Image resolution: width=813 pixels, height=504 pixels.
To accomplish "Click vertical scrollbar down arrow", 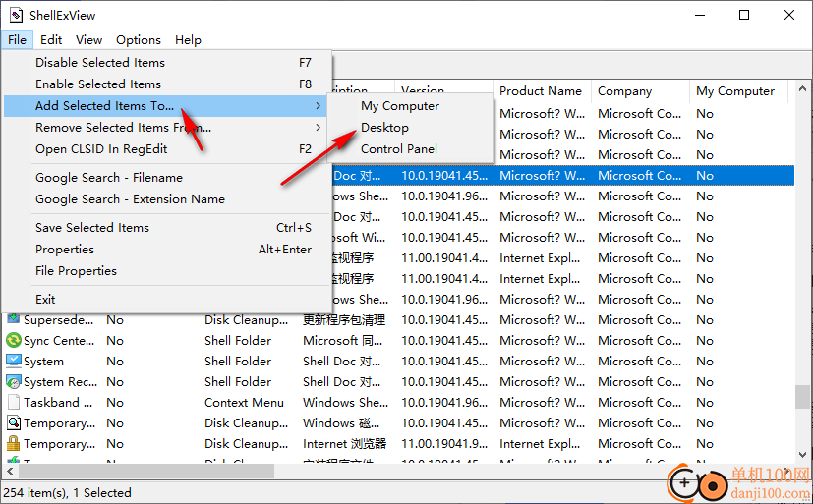I will [803, 455].
